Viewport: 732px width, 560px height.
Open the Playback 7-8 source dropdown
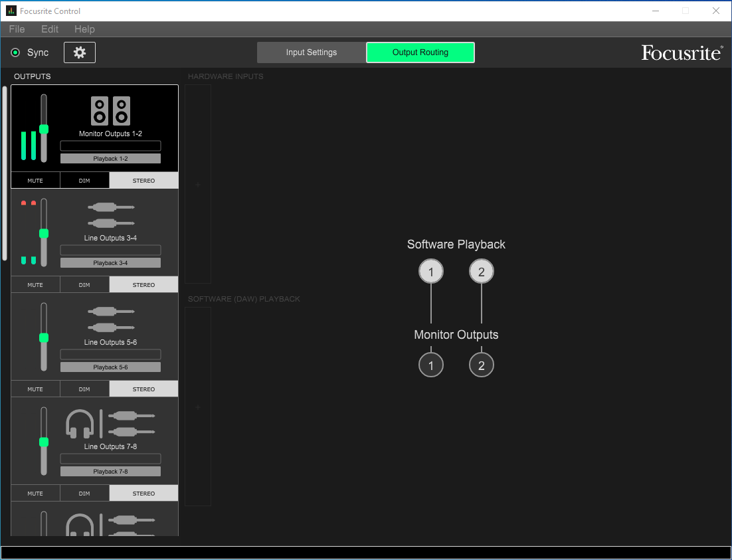110,472
